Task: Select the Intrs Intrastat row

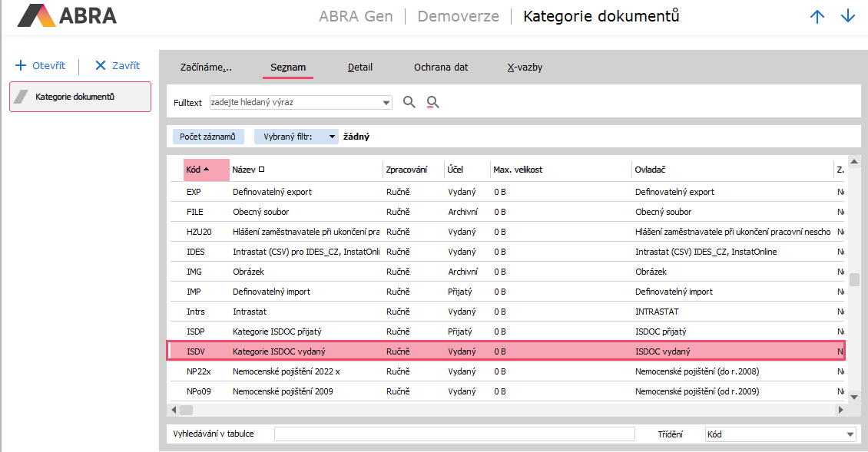Action: pyautogui.click(x=506, y=312)
